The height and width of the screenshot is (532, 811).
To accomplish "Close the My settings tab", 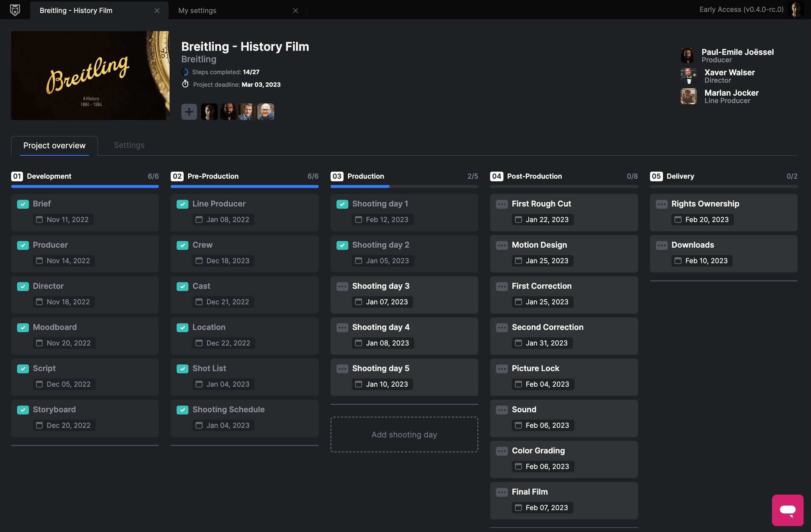I will coord(295,11).
